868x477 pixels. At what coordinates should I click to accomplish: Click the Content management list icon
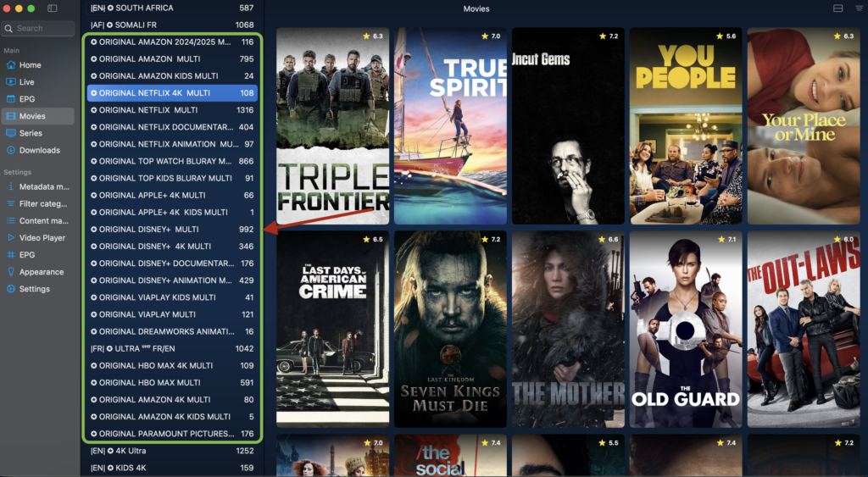tap(10, 221)
